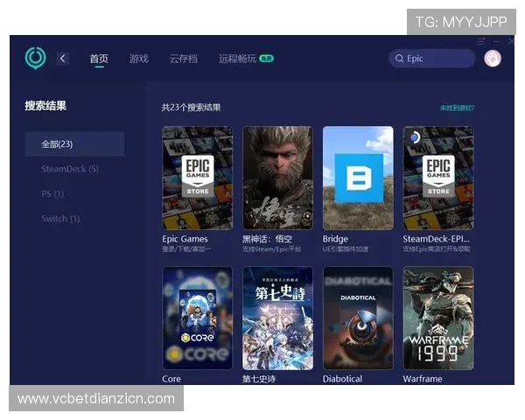Click the 未找到游戏? link
The height and width of the screenshot is (420, 525).
457,108
